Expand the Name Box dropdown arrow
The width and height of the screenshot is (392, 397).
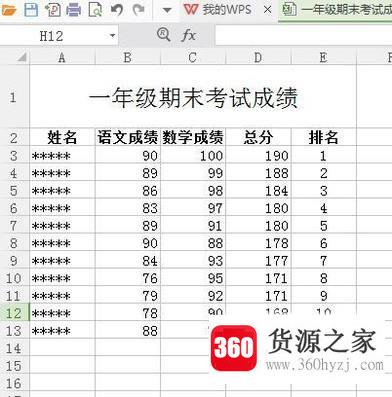[112, 36]
